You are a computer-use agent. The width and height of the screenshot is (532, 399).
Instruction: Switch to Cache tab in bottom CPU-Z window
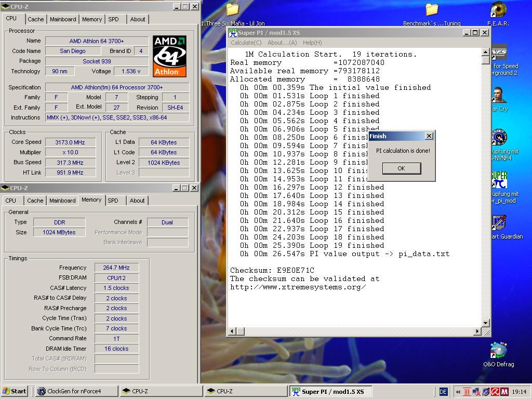(35, 201)
